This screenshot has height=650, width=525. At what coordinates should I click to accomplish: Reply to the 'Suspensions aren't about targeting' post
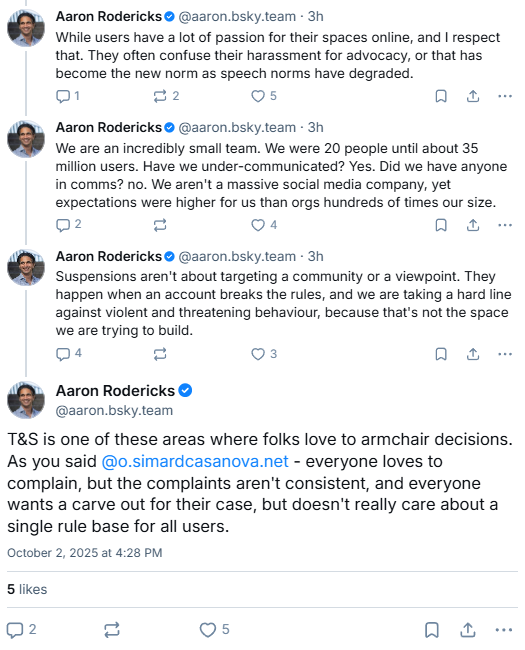69,354
